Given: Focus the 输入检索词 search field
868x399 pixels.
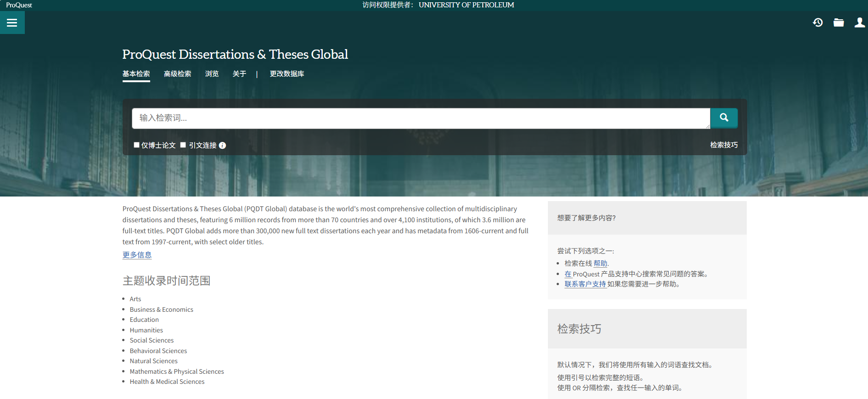Looking at the screenshot, I should [421, 118].
